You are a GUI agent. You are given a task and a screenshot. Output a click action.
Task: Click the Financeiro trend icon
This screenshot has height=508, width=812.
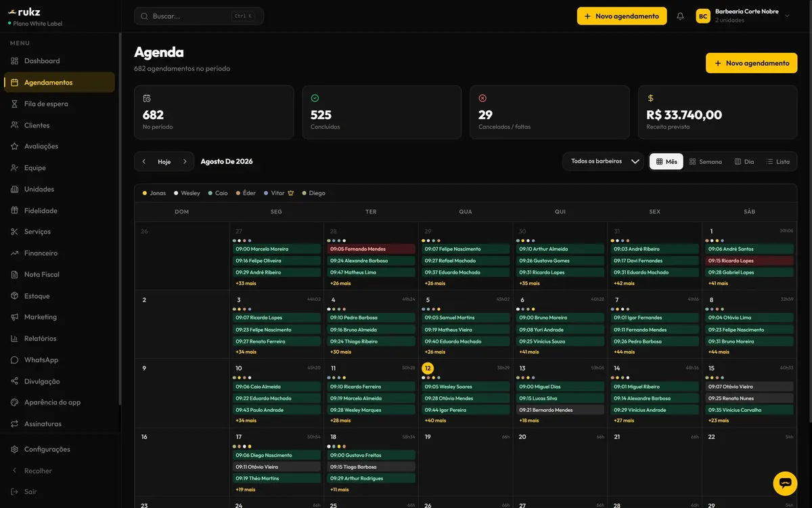pyautogui.click(x=15, y=253)
